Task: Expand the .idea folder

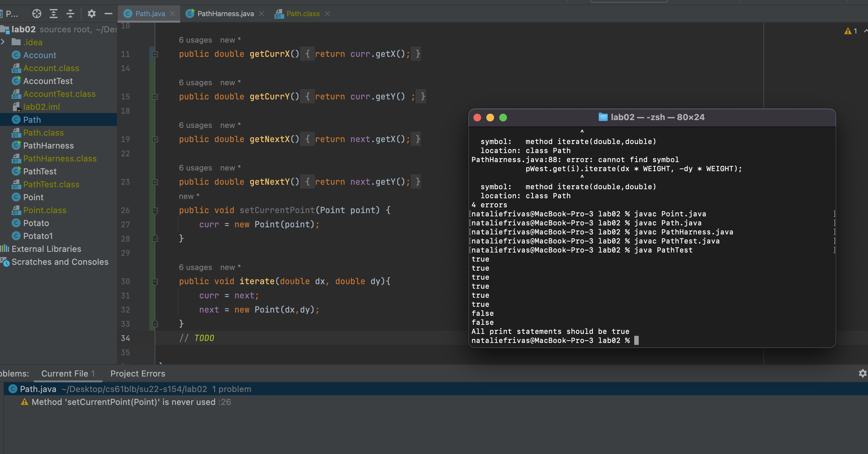Action: click(x=3, y=42)
